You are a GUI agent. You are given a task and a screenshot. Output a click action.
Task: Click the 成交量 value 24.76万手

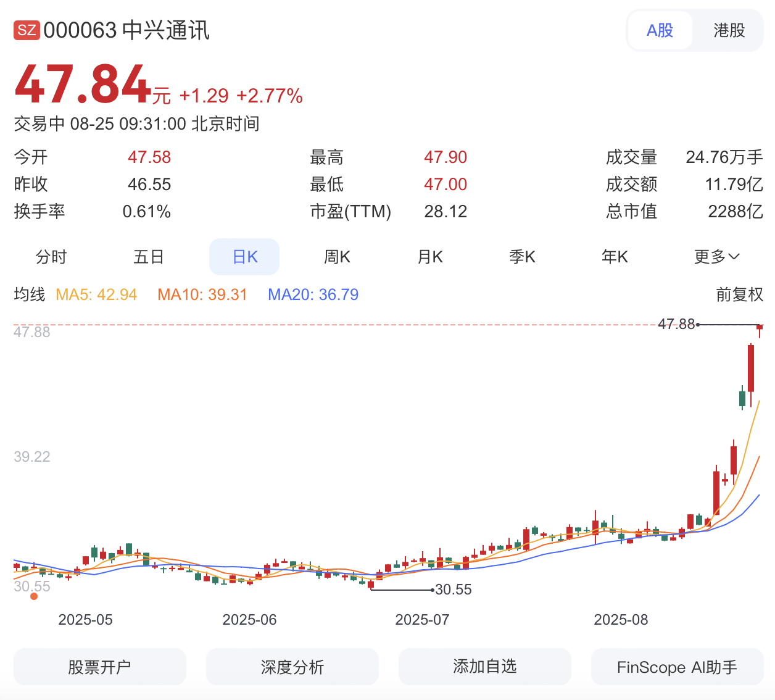point(724,157)
